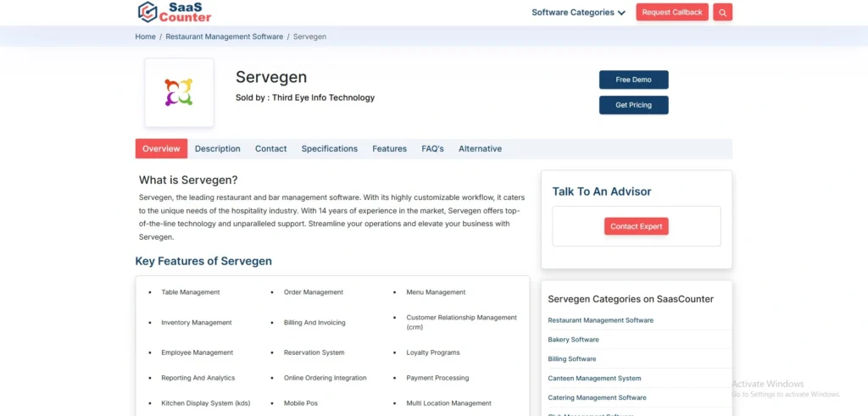Click the Online Ordering Integration text

325,378
